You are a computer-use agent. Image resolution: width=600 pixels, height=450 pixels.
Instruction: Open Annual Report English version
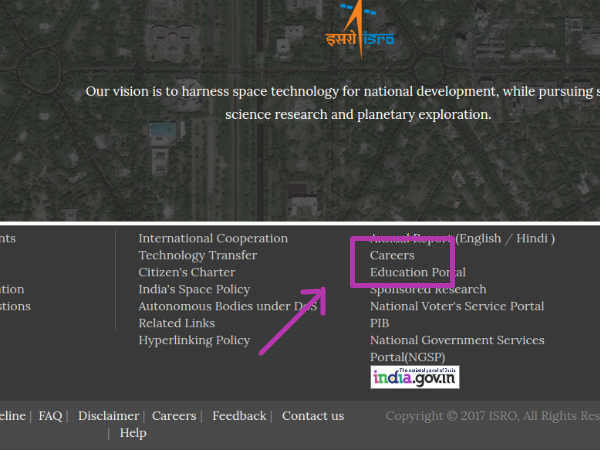coord(480,238)
